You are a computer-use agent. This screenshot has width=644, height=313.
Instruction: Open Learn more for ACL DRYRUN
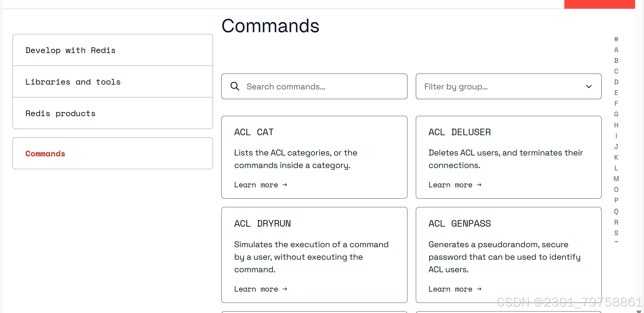point(260,289)
